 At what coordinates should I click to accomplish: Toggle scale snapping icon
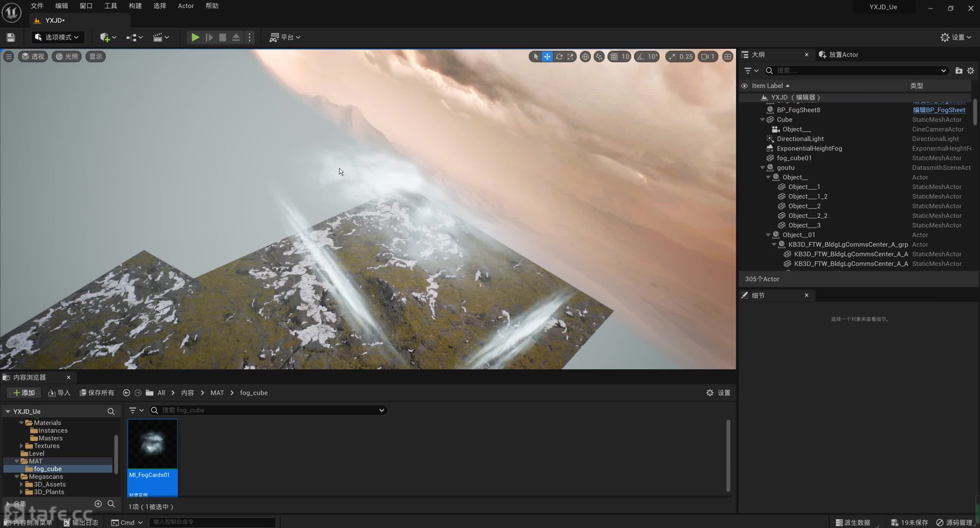coord(672,57)
